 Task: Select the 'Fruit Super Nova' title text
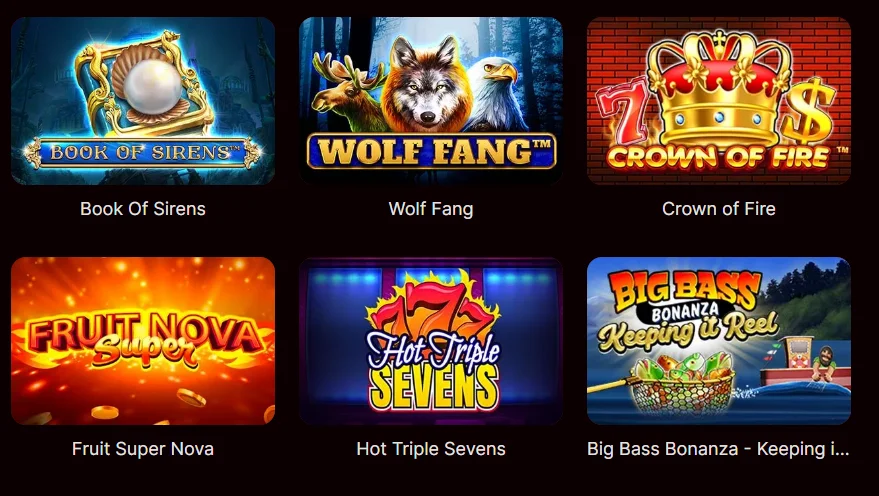point(143,449)
